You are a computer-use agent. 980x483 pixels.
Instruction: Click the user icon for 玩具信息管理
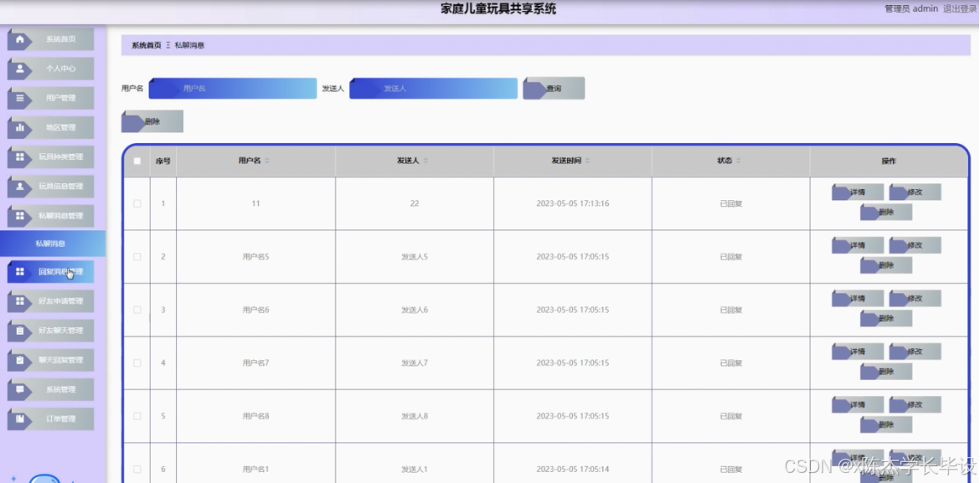(x=20, y=186)
